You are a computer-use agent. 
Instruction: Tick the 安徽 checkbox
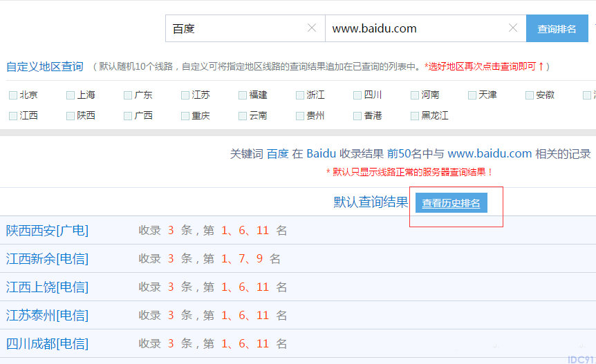[x=530, y=95]
